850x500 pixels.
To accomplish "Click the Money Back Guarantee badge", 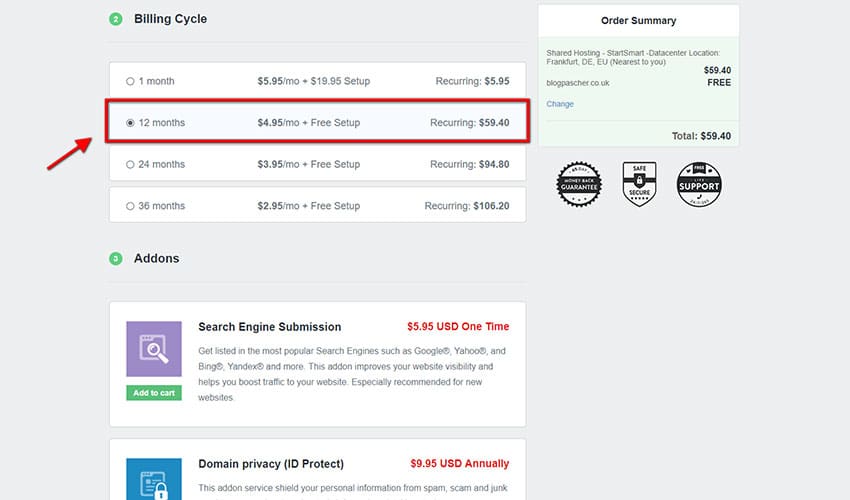I will pyautogui.click(x=579, y=184).
